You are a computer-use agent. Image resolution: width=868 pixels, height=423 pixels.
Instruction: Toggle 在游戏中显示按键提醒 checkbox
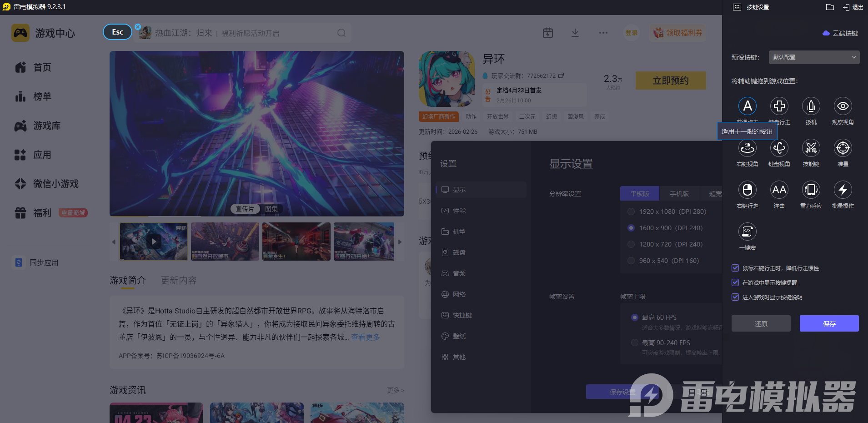[x=735, y=283]
